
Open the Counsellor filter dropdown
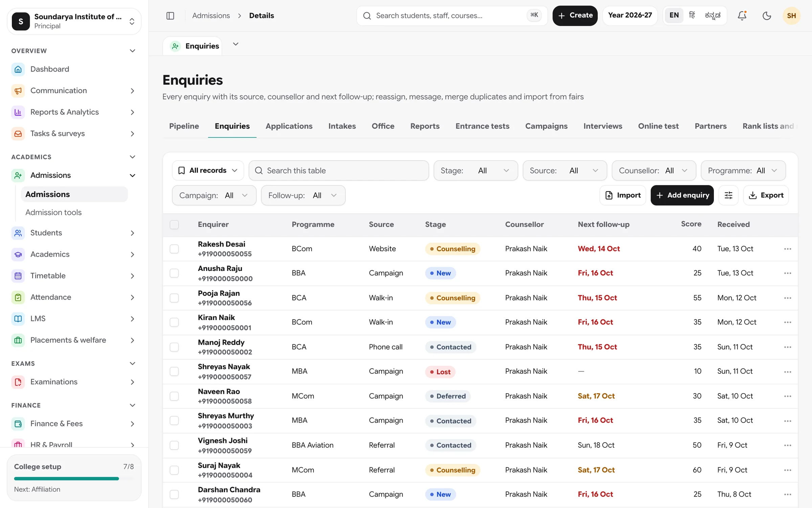[654, 170]
